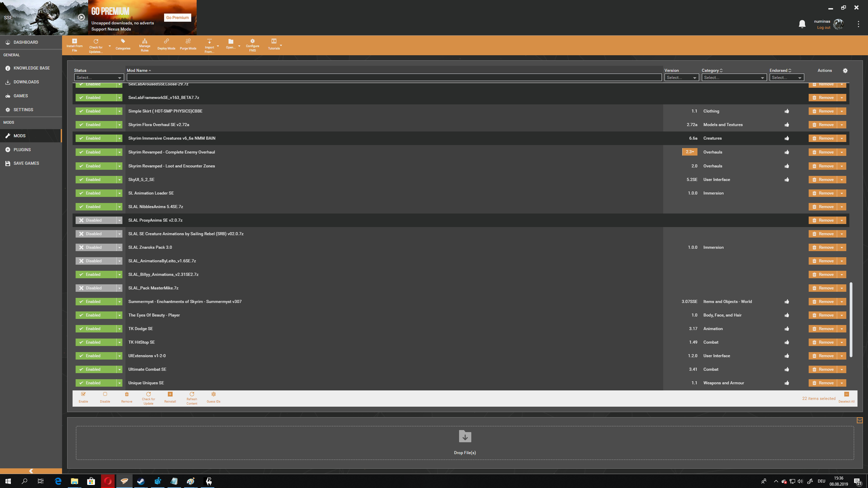Open Save Games in sidebar
The image size is (868, 488).
tap(31, 163)
